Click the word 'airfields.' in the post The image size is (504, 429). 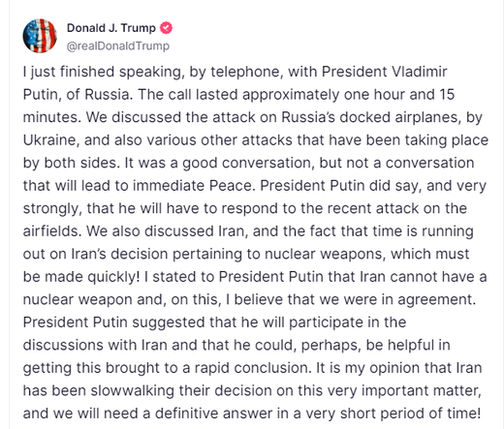point(52,231)
